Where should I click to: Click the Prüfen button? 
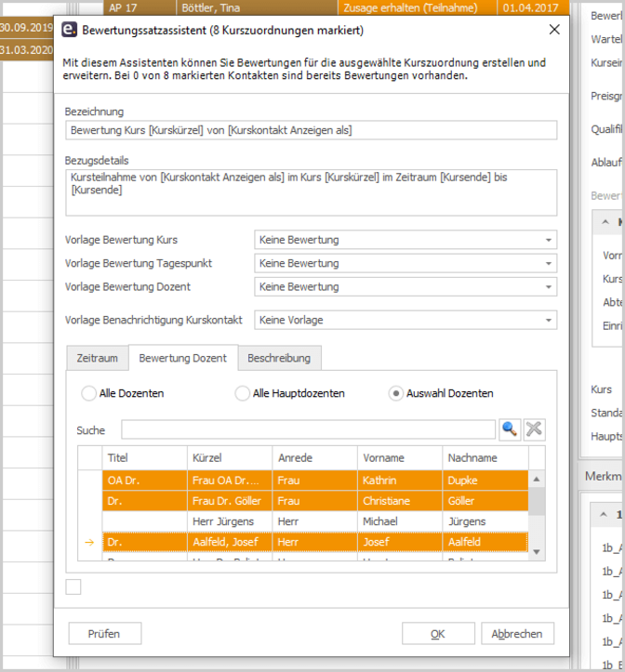pos(105,634)
